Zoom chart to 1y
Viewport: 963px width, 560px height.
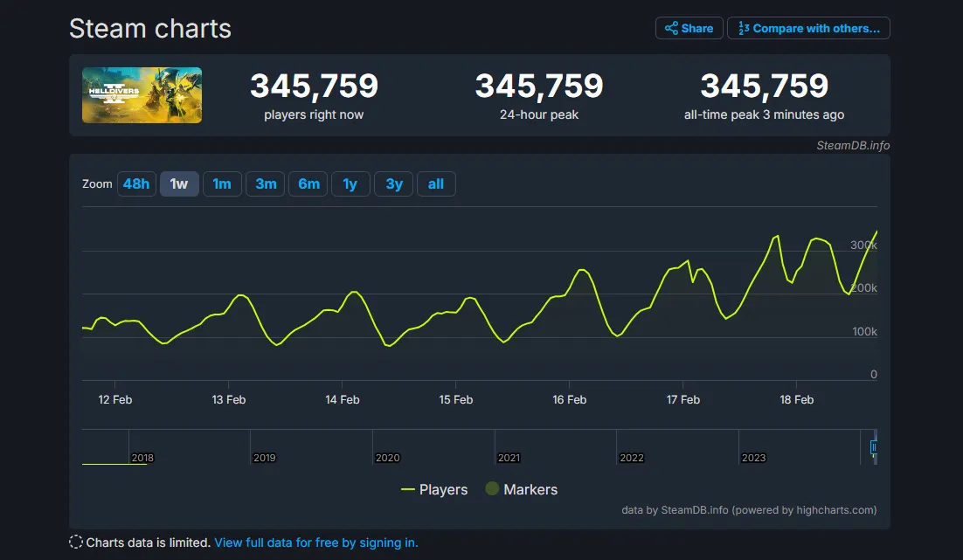point(350,183)
